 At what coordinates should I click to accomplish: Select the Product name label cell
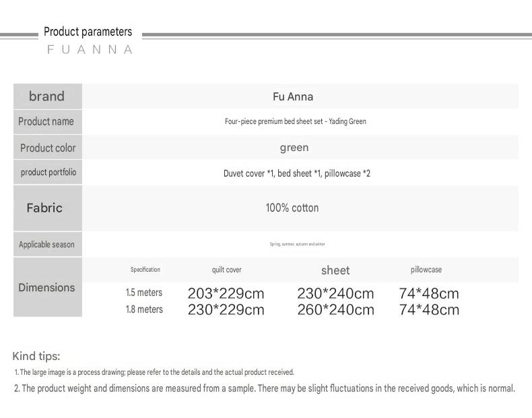click(x=48, y=122)
